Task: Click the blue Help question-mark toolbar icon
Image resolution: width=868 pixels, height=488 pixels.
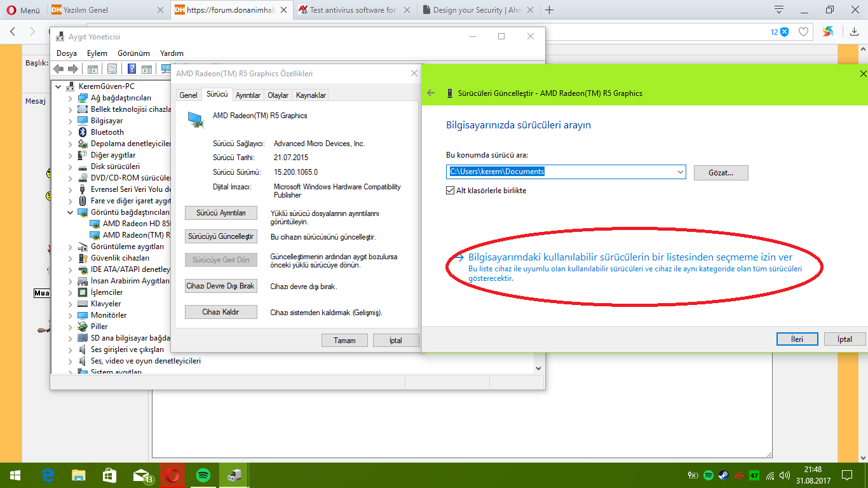Action: coord(132,69)
